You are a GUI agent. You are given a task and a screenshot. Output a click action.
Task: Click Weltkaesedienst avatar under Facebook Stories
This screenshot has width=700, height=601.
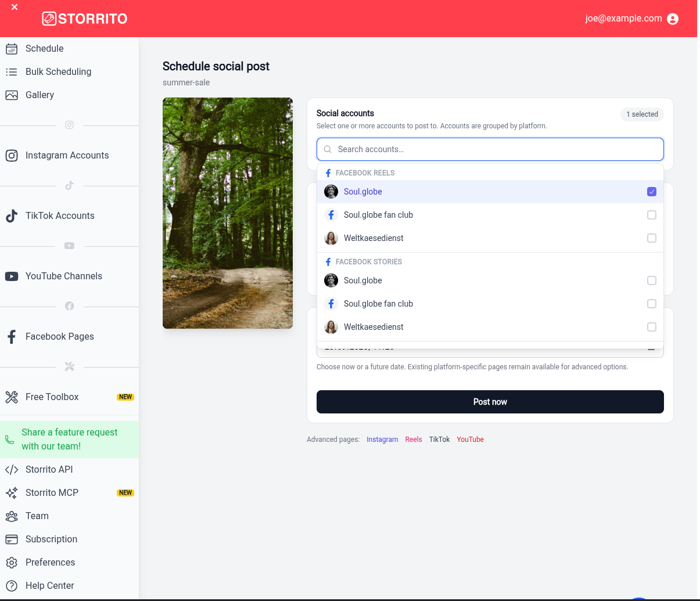point(331,327)
